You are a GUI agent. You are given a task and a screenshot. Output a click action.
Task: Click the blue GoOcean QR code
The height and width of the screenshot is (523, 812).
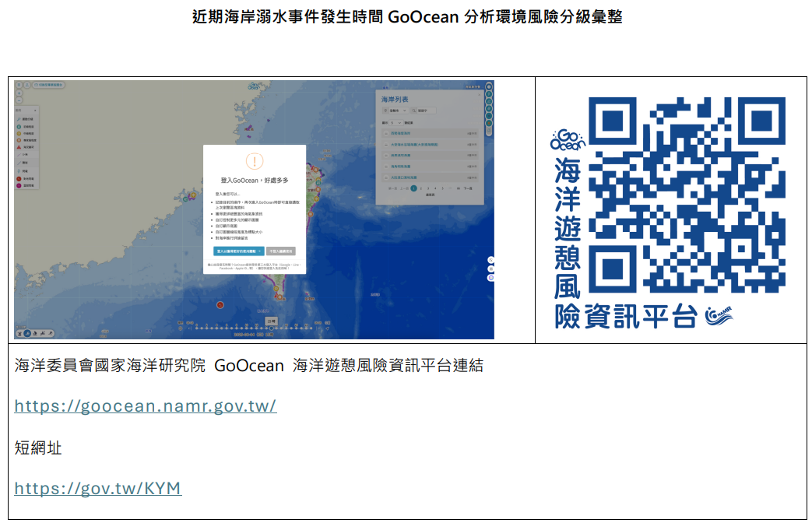(687, 195)
